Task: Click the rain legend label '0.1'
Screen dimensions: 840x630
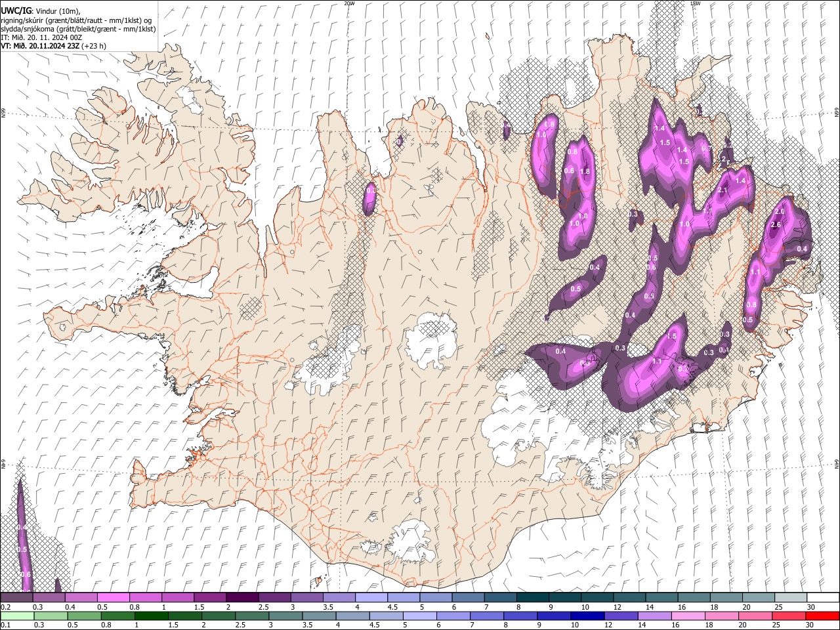Action: [x=5, y=625]
